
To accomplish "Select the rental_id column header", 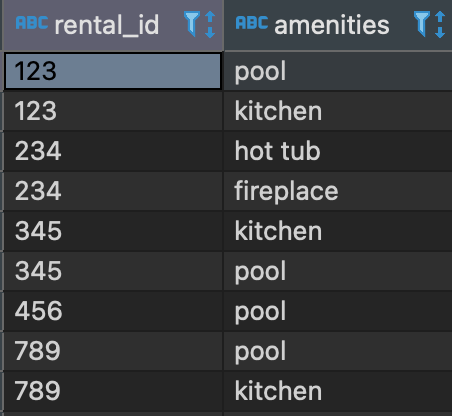I will click(113, 25).
